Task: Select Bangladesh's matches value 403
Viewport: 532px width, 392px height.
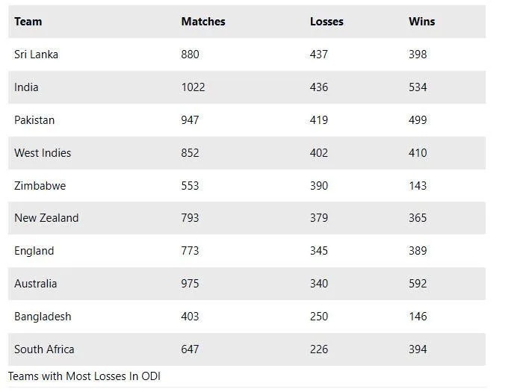Action: click(190, 317)
